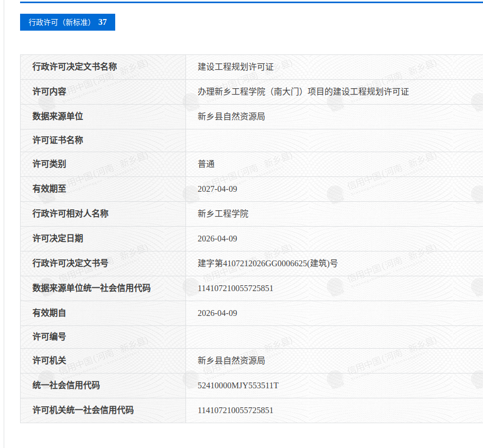
Task: Click the 行政许可决定文书名称 row label
Action: 75,67
